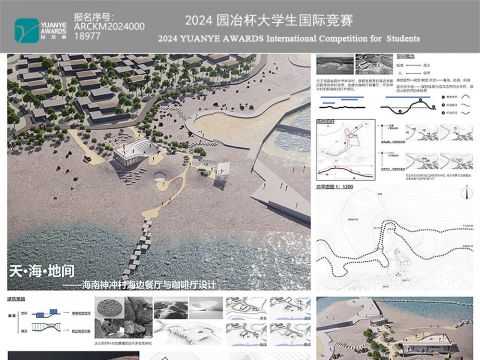Click the teal Yuanye Awards logo

[x=27, y=31]
